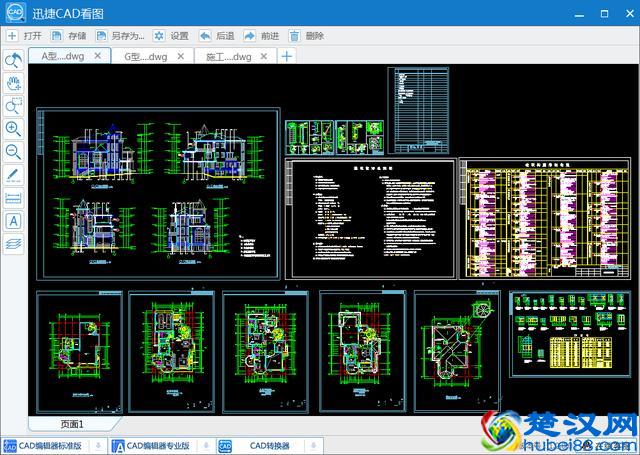Click the zoom out magnifier
640x455 pixels.
click(14, 152)
